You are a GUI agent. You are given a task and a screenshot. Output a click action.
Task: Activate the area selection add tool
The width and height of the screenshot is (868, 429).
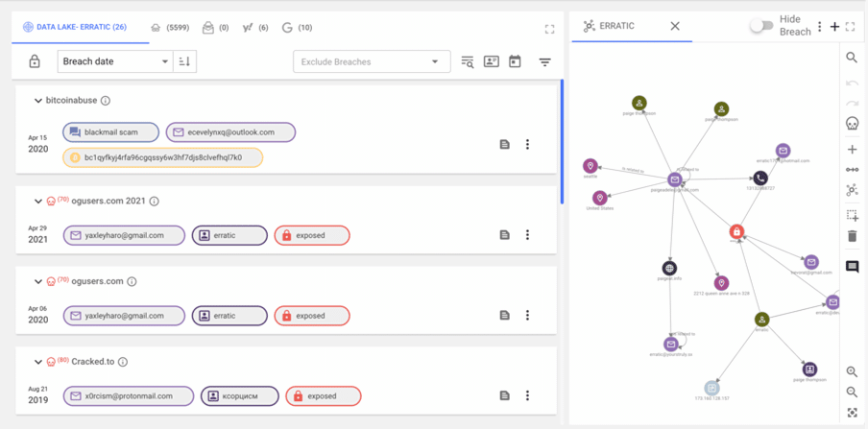(852, 216)
